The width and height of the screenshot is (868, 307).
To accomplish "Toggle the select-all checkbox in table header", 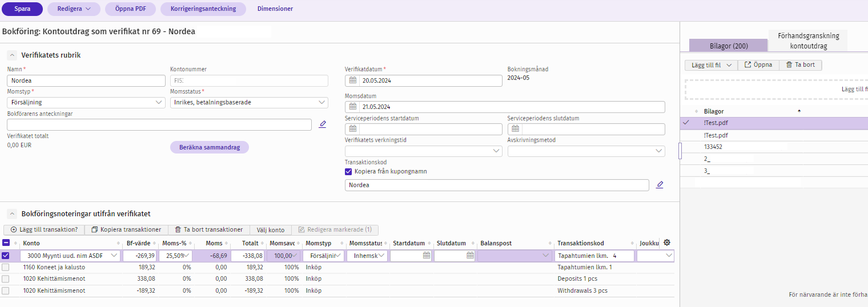I will [6, 243].
